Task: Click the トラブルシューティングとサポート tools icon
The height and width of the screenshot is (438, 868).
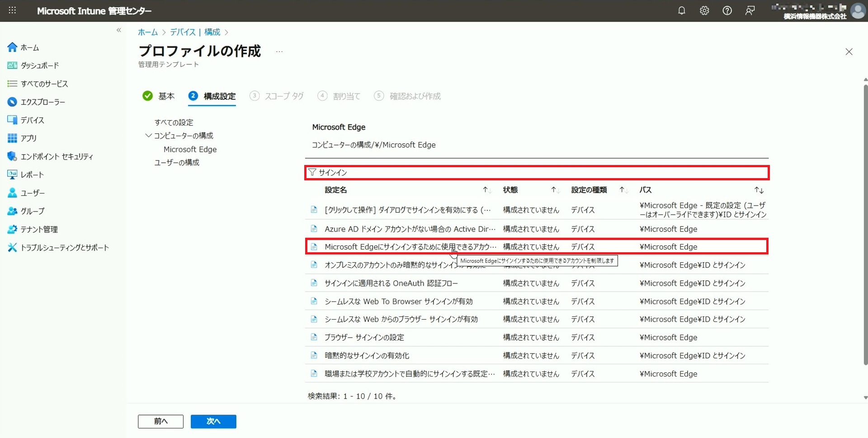Action: pyautogui.click(x=12, y=247)
